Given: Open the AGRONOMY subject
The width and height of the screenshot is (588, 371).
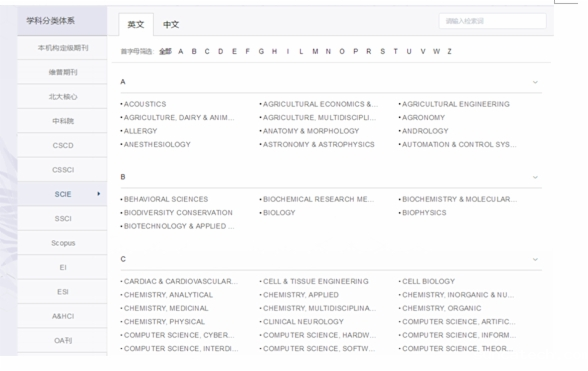Looking at the screenshot, I should (423, 117).
